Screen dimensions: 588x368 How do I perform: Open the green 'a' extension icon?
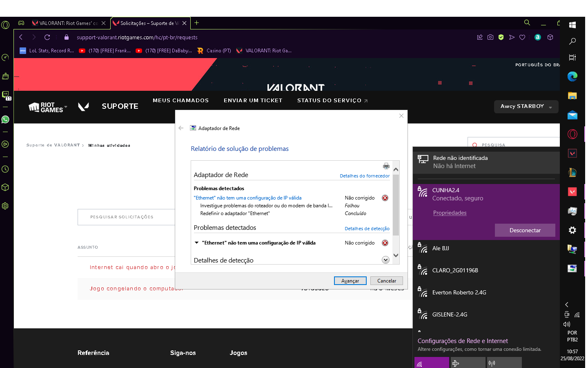pyautogui.click(x=538, y=37)
